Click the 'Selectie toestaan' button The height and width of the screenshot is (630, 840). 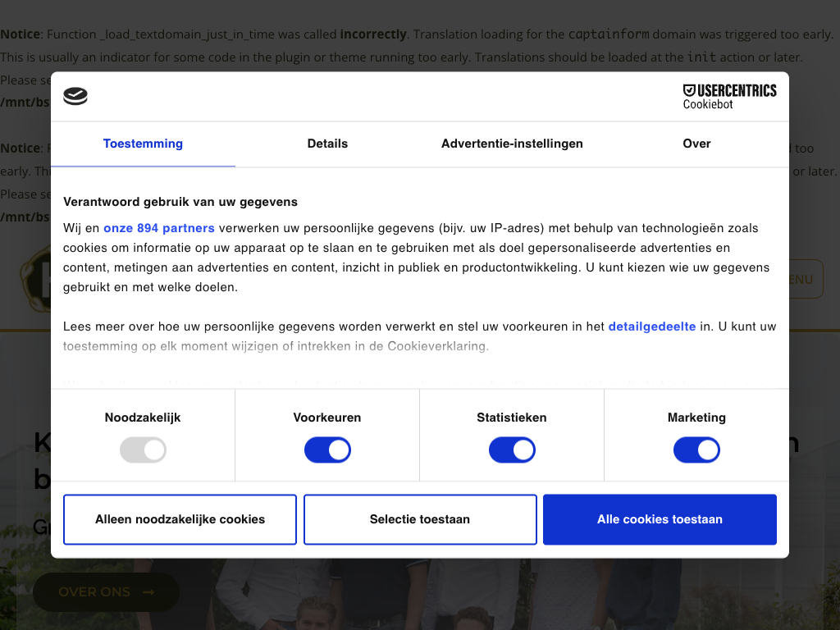pos(420,519)
